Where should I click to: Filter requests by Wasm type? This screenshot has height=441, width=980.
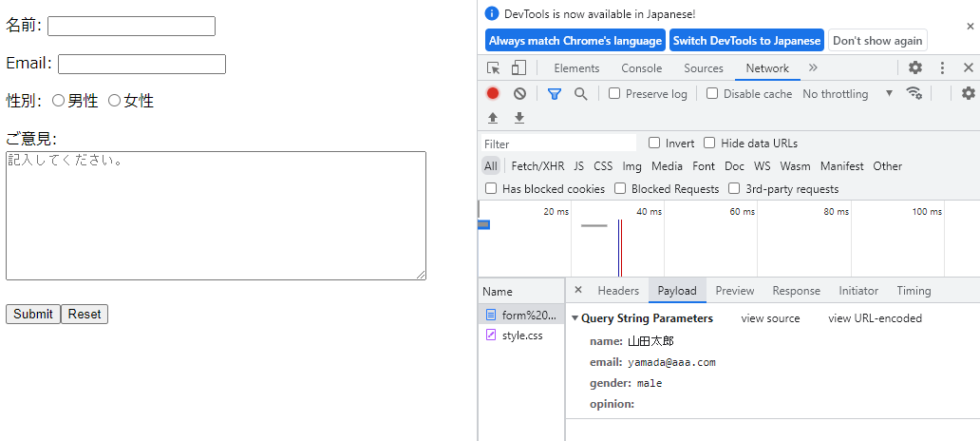(795, 165)
